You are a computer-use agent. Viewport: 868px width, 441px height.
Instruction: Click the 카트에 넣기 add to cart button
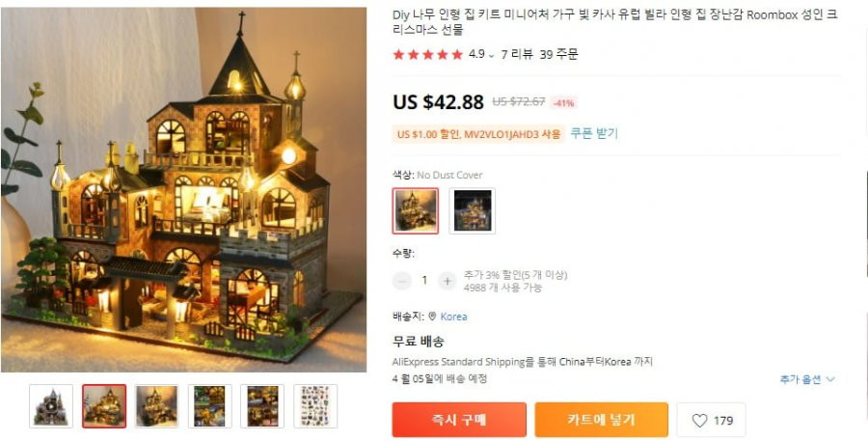(x=601, y=420)
